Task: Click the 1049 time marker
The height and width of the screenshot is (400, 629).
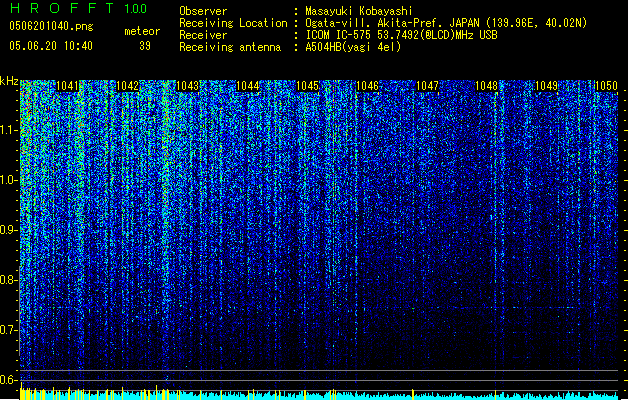Action: coord(547,86)
